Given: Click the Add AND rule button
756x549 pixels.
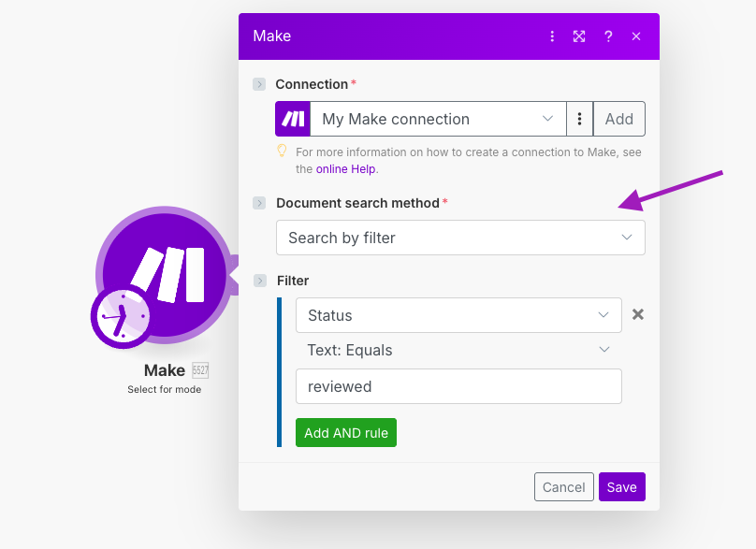Looking at the screenshot, I should [x=346, y=433].
